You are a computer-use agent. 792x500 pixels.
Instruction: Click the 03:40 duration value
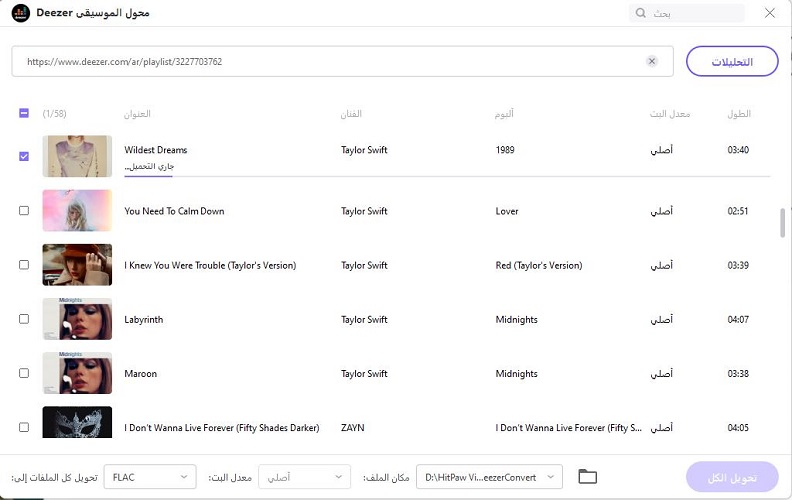(738, 150)
